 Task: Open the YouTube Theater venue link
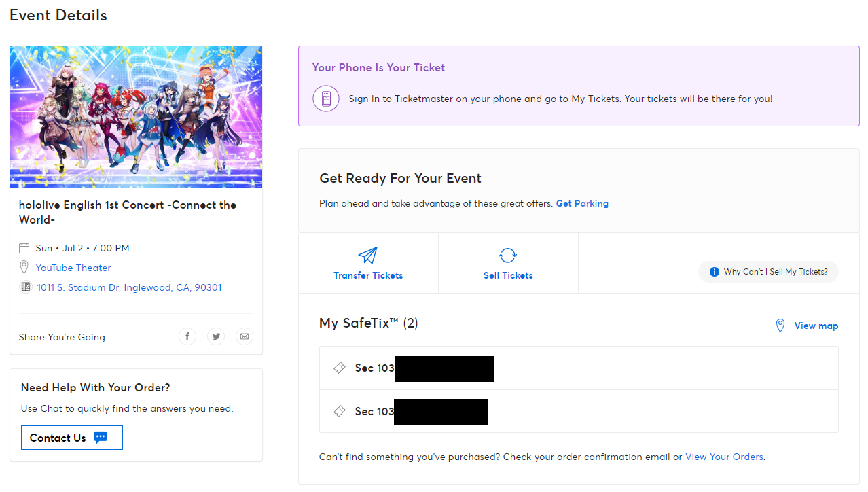(x=73, y=268)
